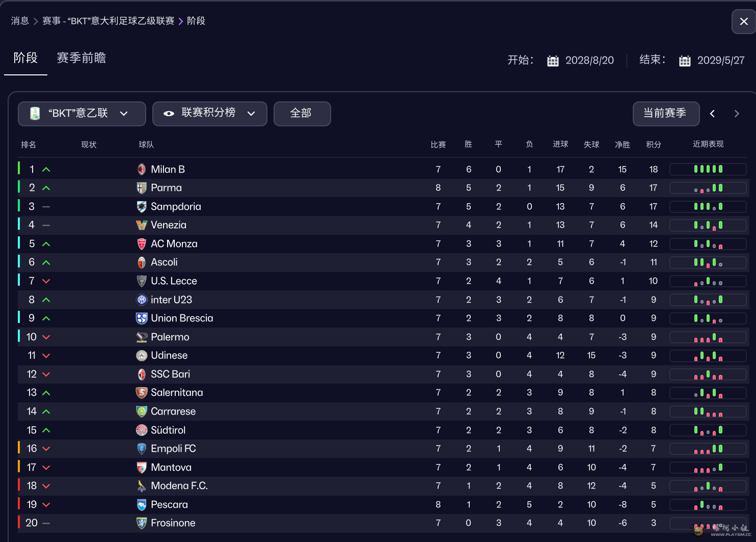Open the start date calendar icon

click(x=553, y=61)
